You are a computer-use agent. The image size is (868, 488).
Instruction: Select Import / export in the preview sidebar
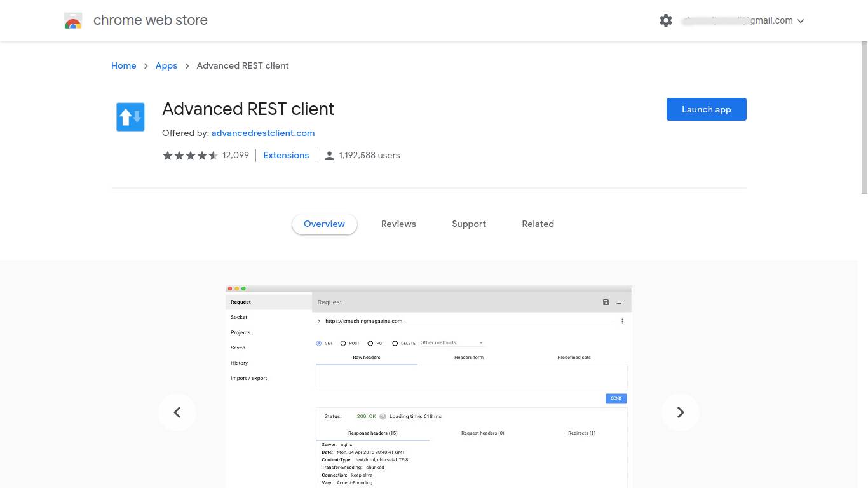coord(249,378)
